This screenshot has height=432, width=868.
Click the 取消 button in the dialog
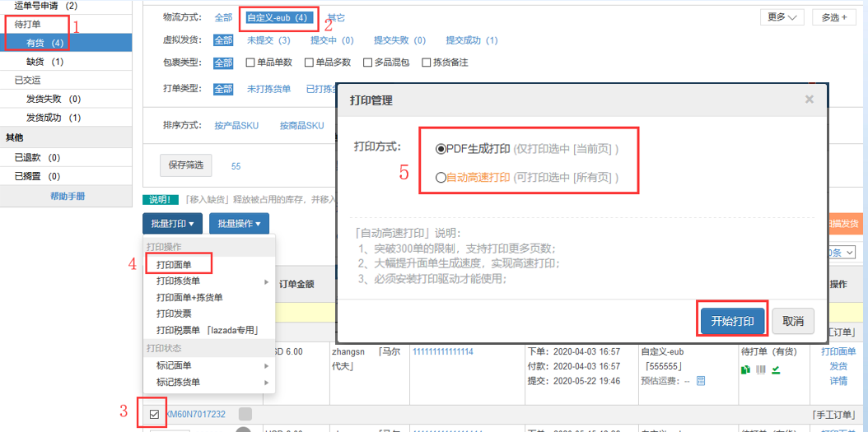click(793, 321)
